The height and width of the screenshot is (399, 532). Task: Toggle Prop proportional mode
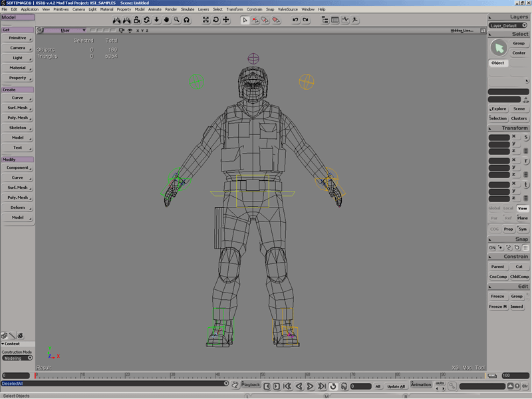(x=508, y=229)
